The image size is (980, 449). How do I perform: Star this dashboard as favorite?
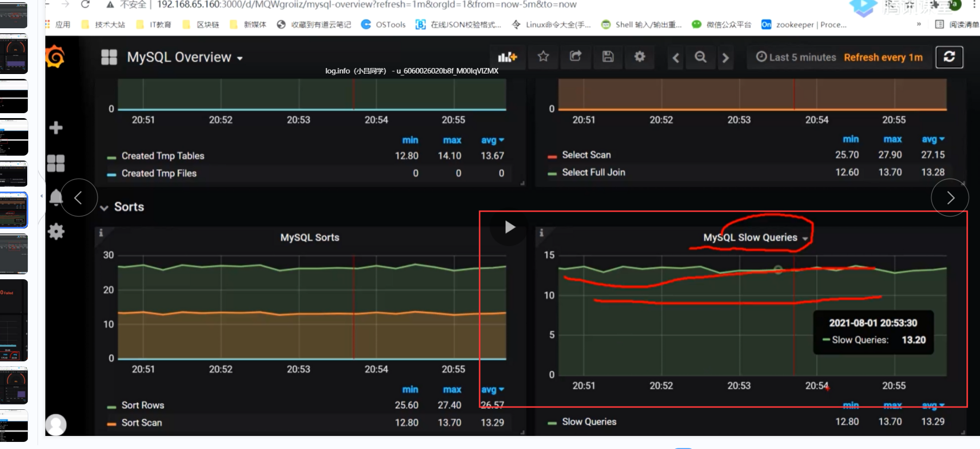543,57
